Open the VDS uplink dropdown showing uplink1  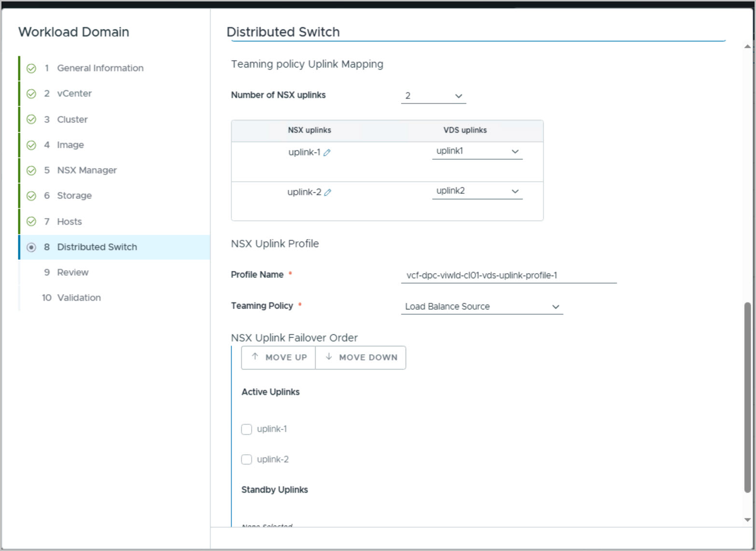[x=477, y=151]
